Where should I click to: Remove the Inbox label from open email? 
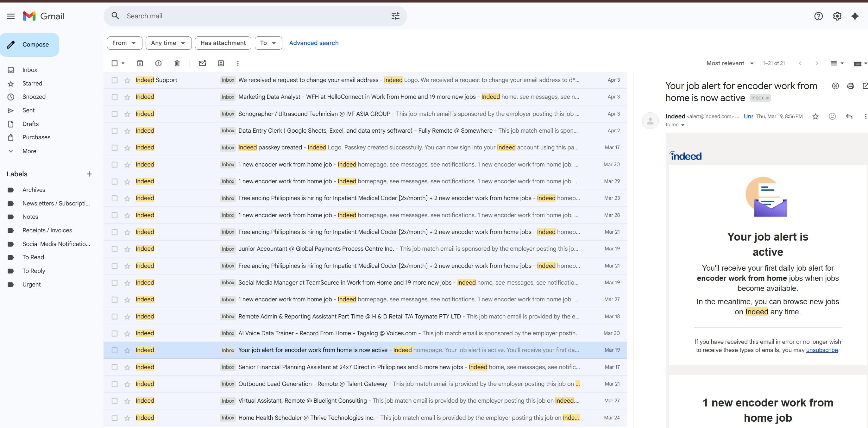point(767,98)
